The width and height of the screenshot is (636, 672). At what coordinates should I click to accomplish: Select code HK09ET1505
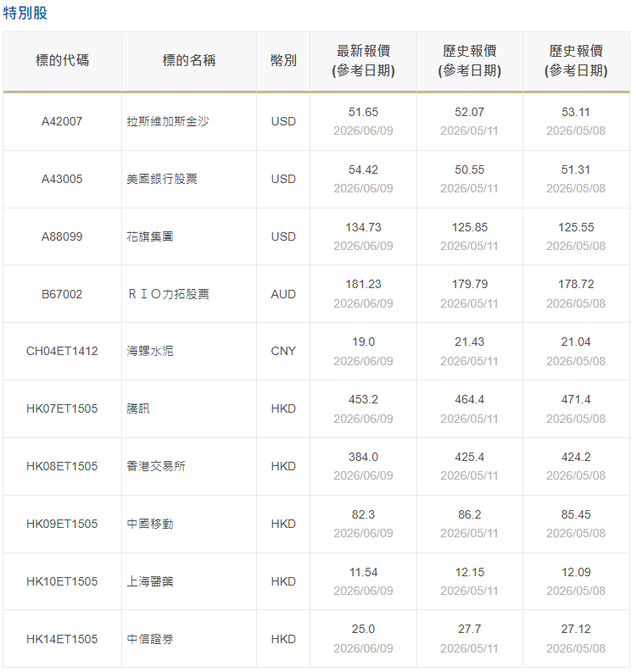(x=62, y=525)
